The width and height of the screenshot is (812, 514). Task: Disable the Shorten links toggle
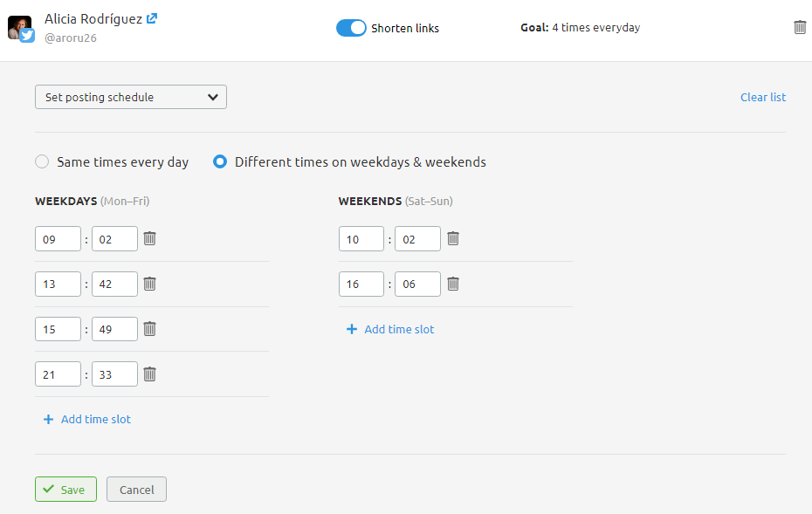click(x=351, y=27)
